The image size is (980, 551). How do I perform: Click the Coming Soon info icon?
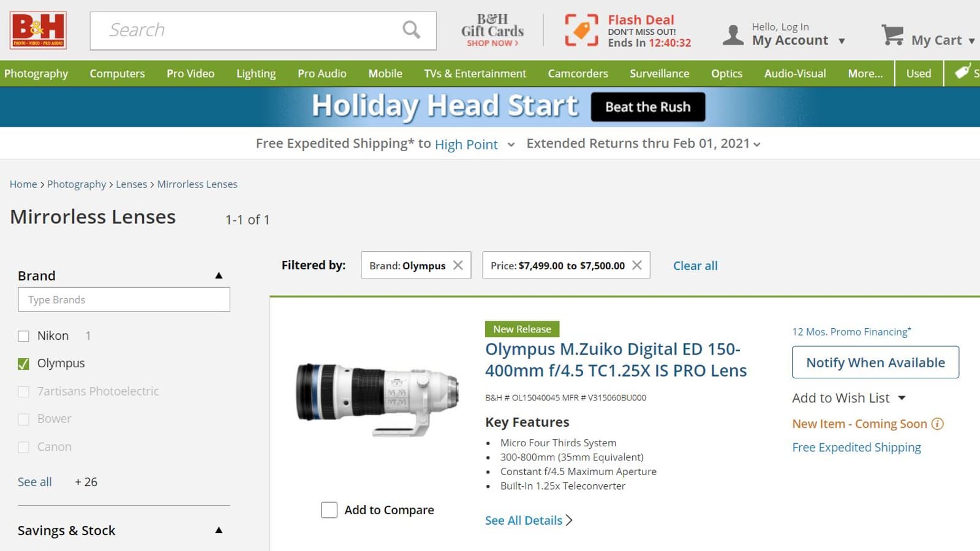coord(938,424)
